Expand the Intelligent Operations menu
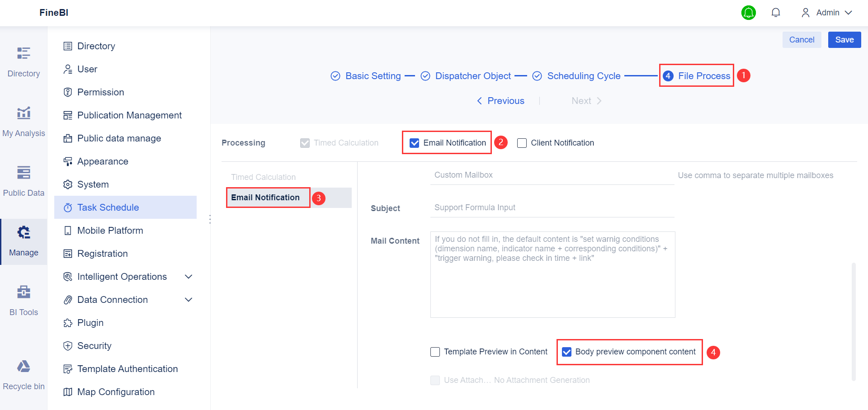Screen dimensions: 868x410 [189, 276]
